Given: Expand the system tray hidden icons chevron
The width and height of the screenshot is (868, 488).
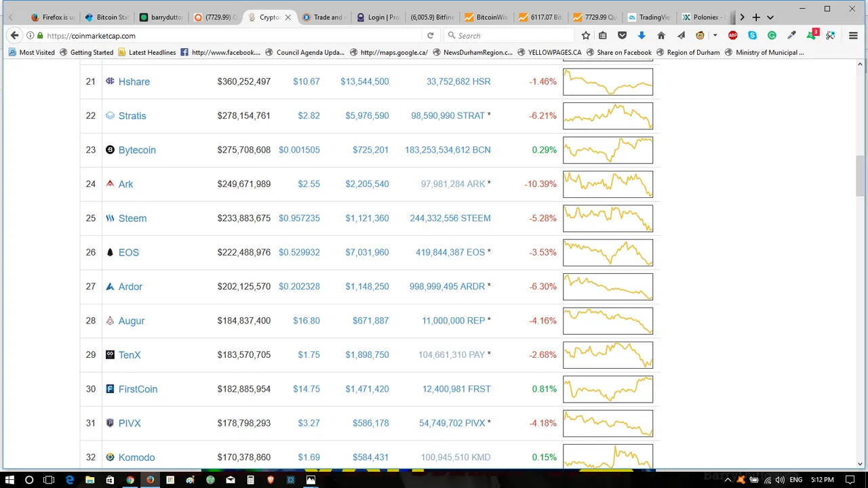Looking at the screenshot, I should click(729, 480).
